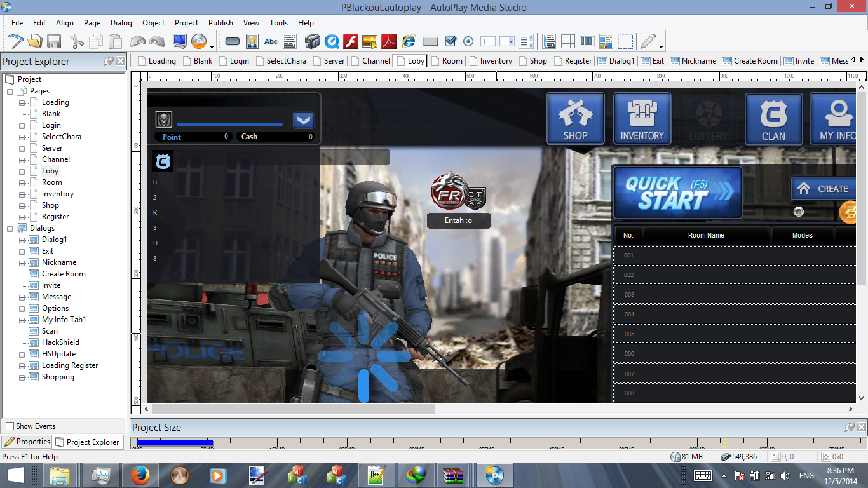Collapse the Pages tree branch
The height and width of the screenshot is (488, 868).
10,91
